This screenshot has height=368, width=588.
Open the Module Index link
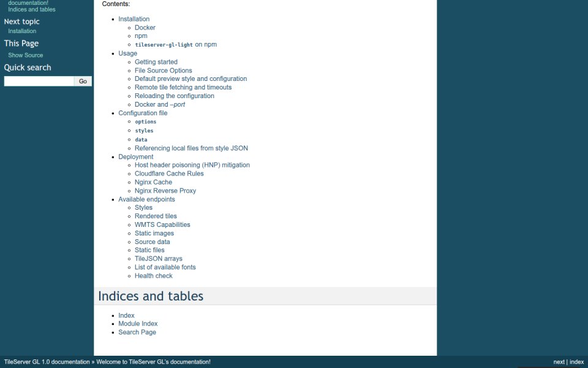click(x=138, y=323)
